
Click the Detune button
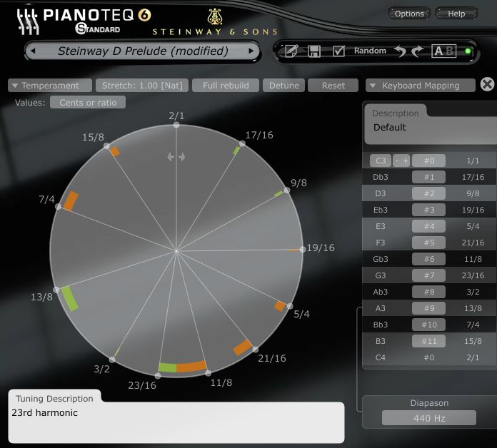tap(284, 86)
